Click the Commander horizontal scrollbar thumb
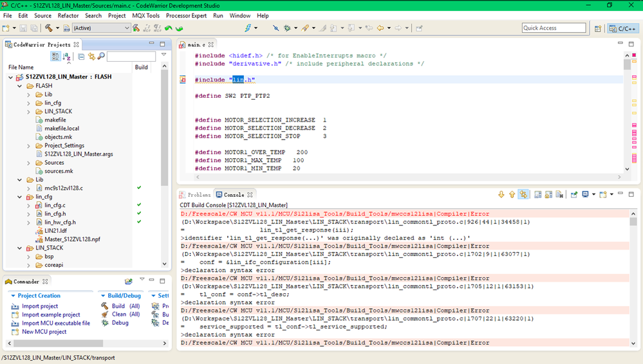The height and width of the screenshot is (364, 643). click(58, 343)
